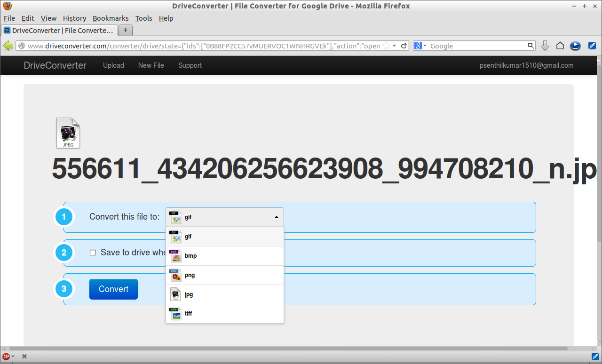The height and width of the screenshot is (364, 602).
Task: Open the Support navigation link
Action: tap(190, 65)
